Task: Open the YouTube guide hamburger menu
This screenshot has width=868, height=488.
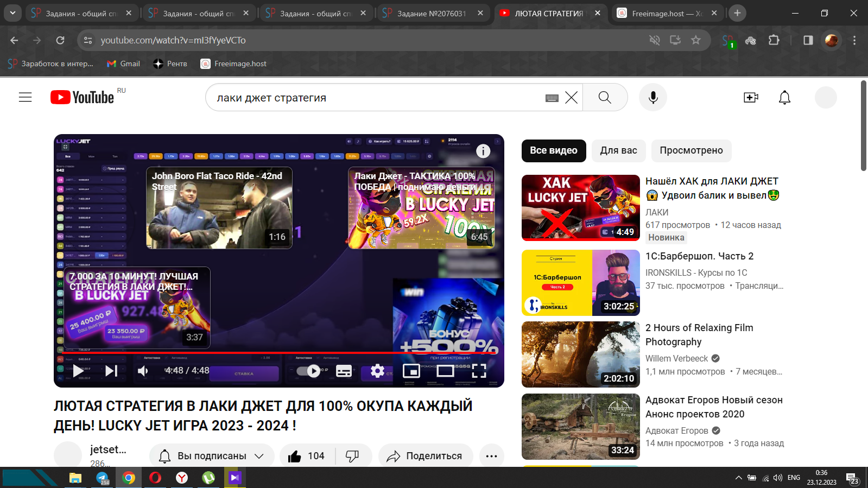Action: coord(26,97)
